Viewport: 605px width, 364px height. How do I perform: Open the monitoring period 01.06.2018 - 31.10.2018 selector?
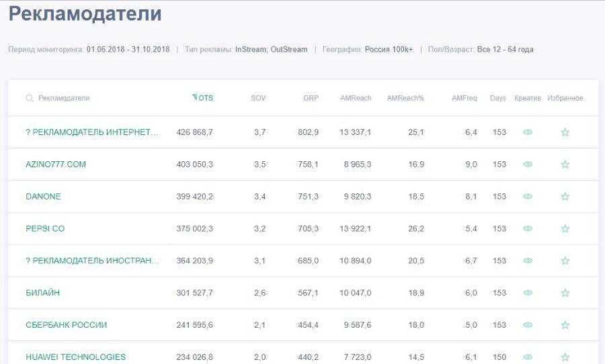click(128, 50)
